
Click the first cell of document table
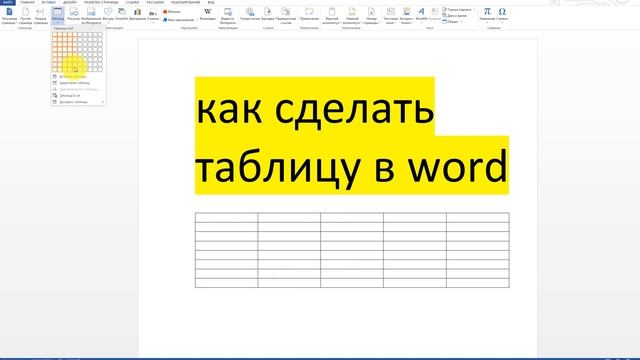(227, 218)
